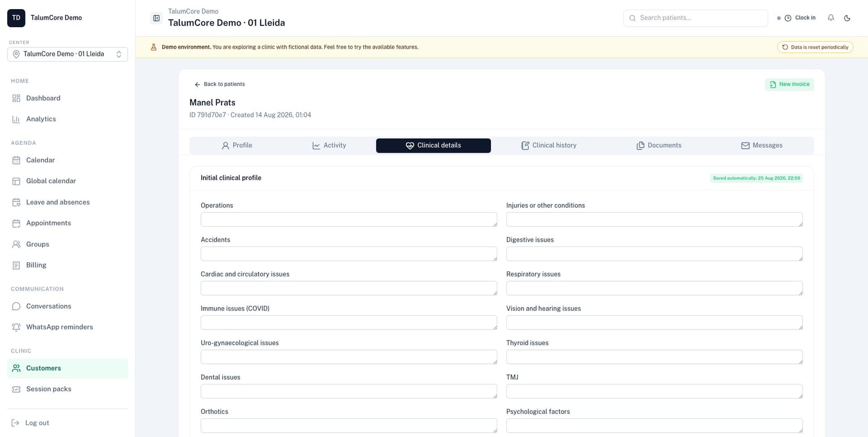This screenshot has height=437, width=868.
Task: Open the Activity tab
Action: pyautogui.click(x=329, y=146)
